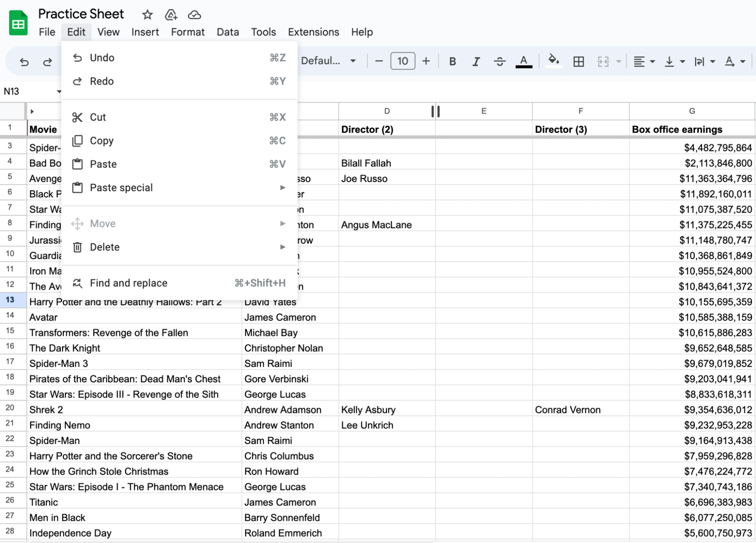This screenshot has width=756, height=543.
Task: Click the Redo arrow in top toolbar
Action: click(x=47, y=62)
